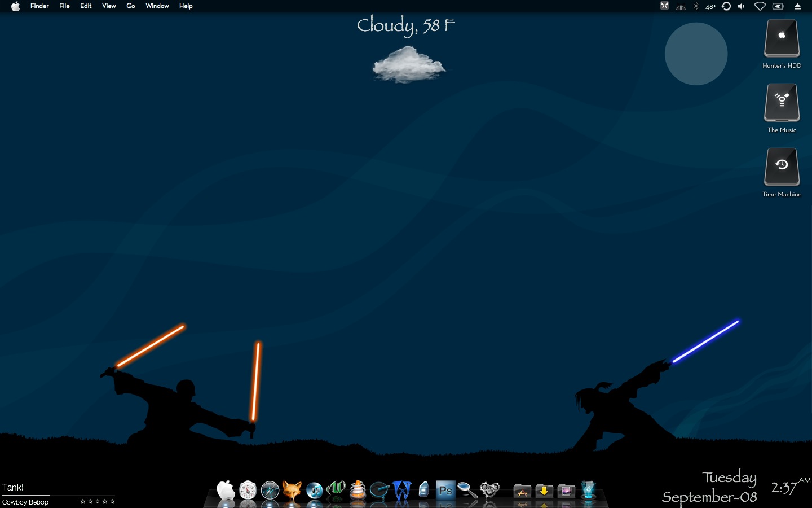Screen dimensions: 812x508
Task: Click the 48° temperature menu bar item
Action: (x=710, y=7)
